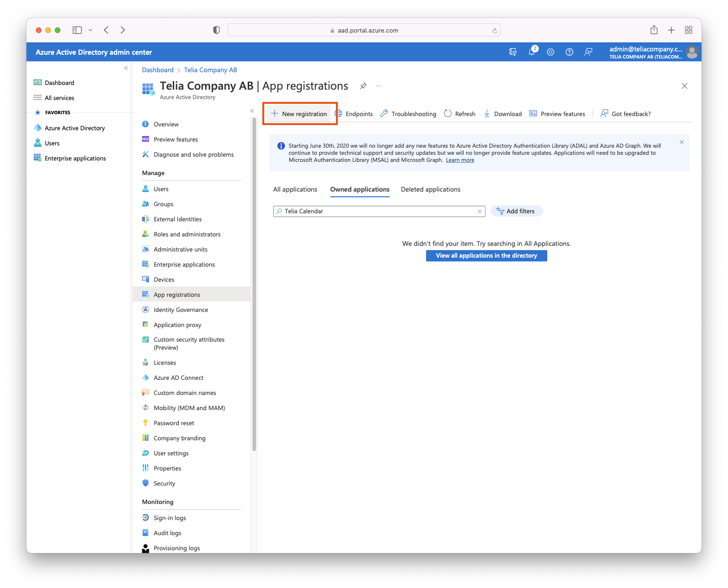The height and width of the screenshot is (588, 728).
Task: Pin the App registrations blade
Action: click(363, 86)
